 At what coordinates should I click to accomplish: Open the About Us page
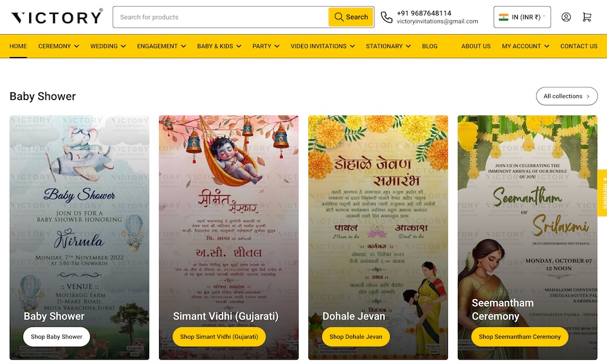point(476,46)
